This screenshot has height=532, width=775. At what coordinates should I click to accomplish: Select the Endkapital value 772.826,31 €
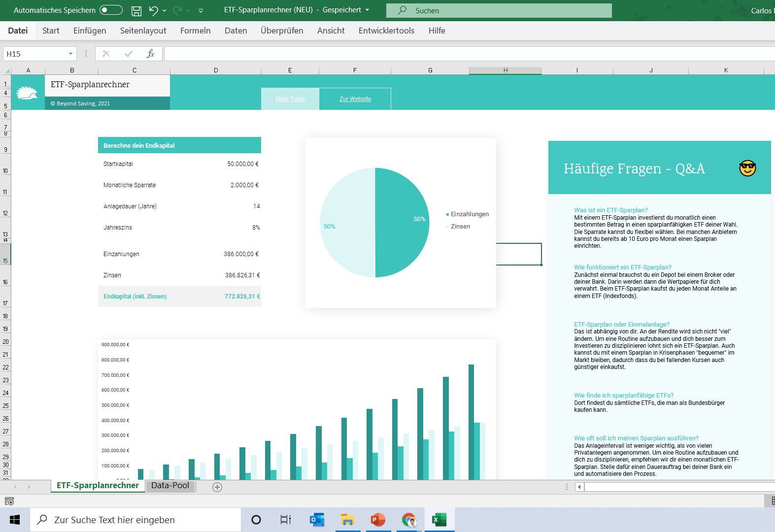[242, 297]
